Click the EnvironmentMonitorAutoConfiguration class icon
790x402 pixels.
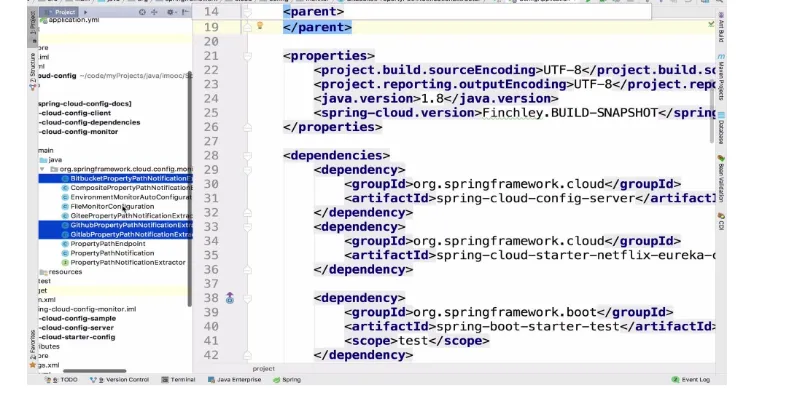pyautogui.click(x=65, y=197)
